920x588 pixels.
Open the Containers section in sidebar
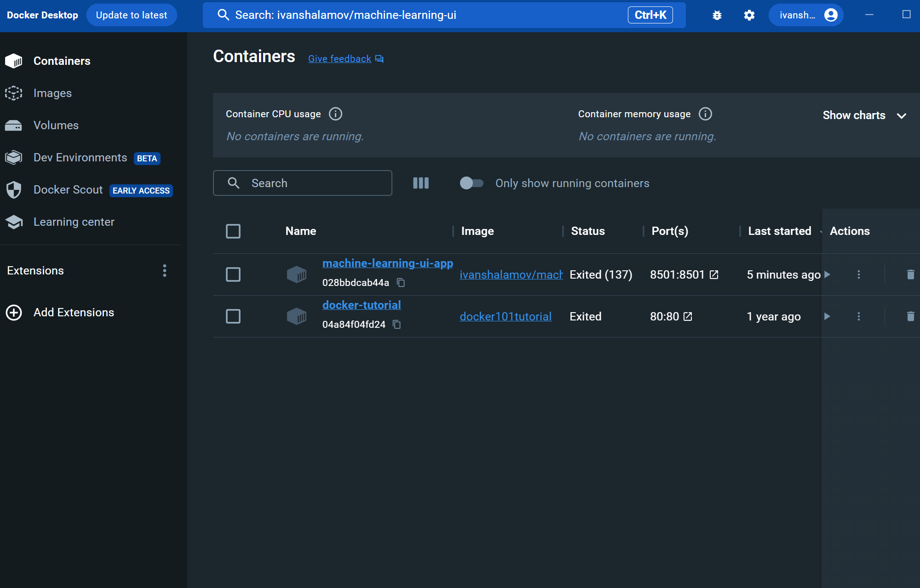[x=62, y=61]
